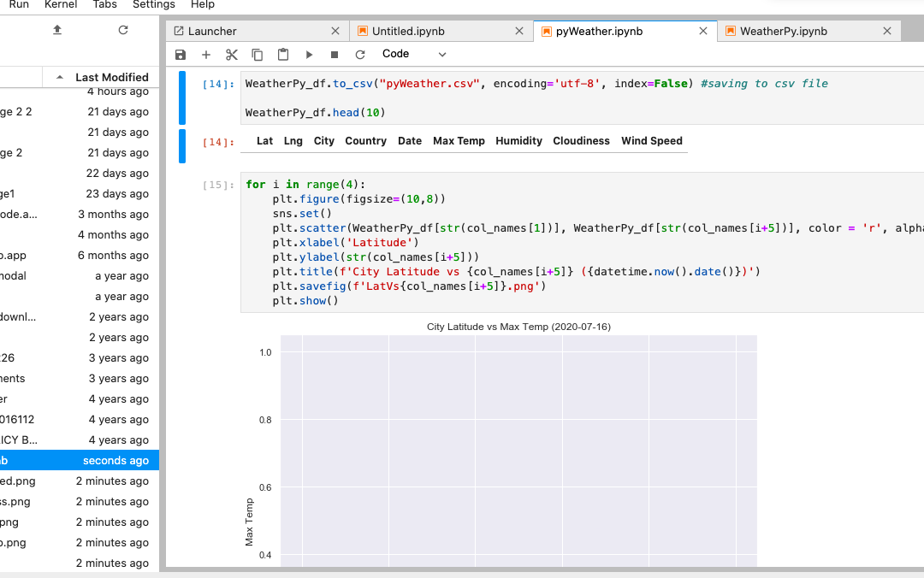Screen dimensions: 924x578
Task: Click the Wind Speed column header
Action: pyautogui.click(x=652, y=141)
